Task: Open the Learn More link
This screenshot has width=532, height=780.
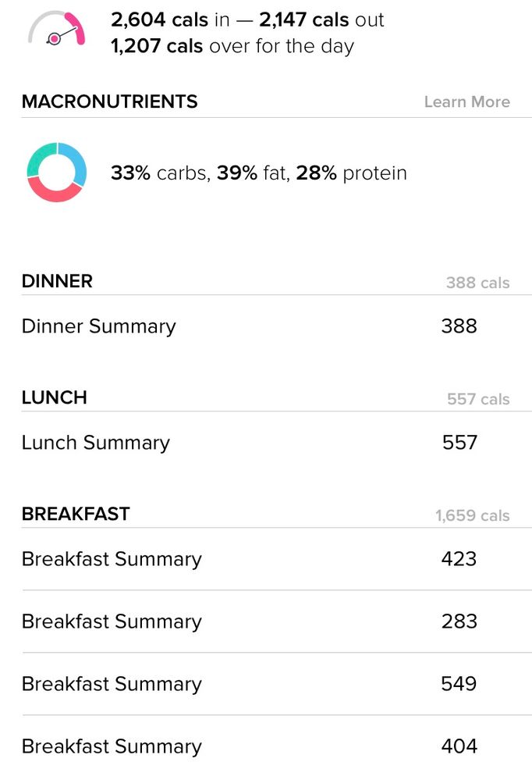Action: tap(467, 102)
